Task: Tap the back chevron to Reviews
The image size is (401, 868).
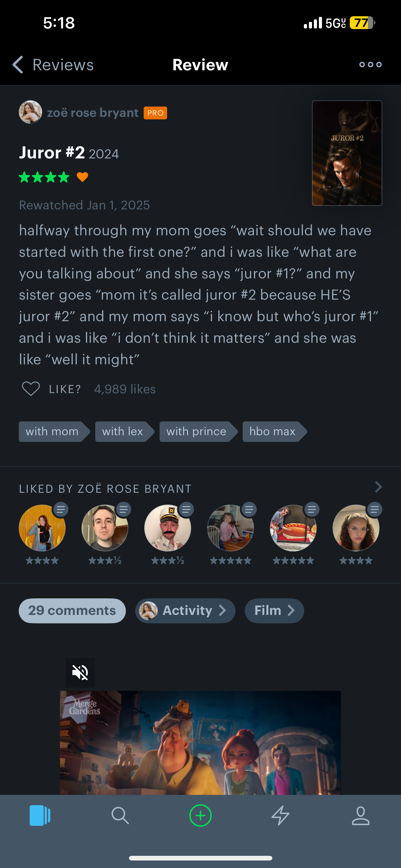Action: (18, 64)
